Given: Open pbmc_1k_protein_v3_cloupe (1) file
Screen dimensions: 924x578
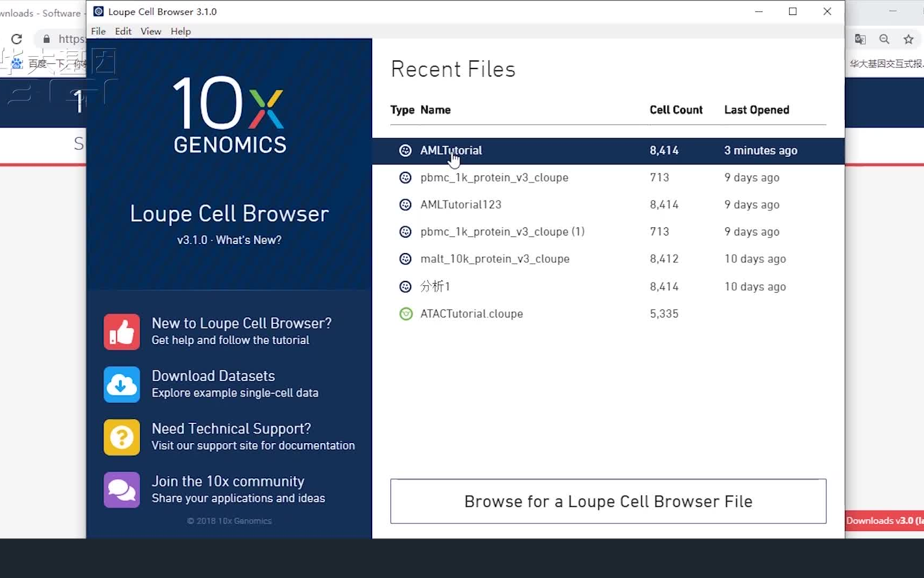Looking at the screenshot, I should coord(609,232).
